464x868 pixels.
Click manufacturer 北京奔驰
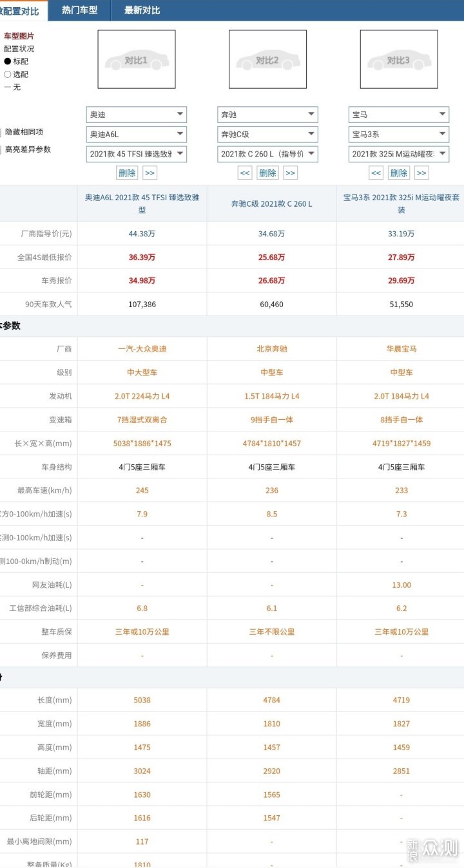(271, 349)
